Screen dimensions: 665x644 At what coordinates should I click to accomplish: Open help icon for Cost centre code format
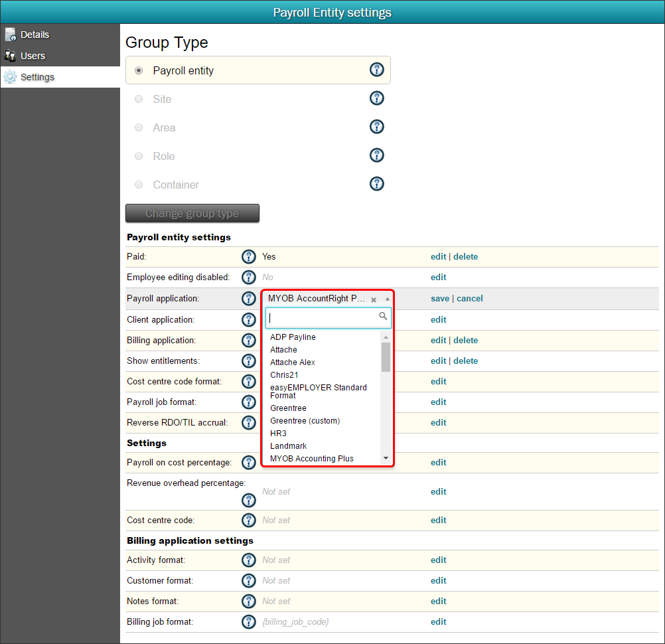click(248, 381)
